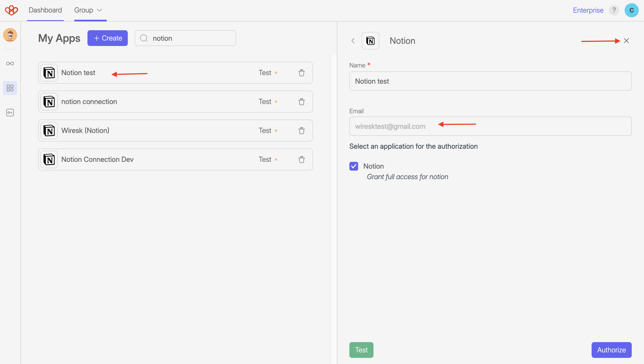Image resolution: width=644 pixels, height=364 pixels.
Task: Click the Email field
Action: pos(490,126)
